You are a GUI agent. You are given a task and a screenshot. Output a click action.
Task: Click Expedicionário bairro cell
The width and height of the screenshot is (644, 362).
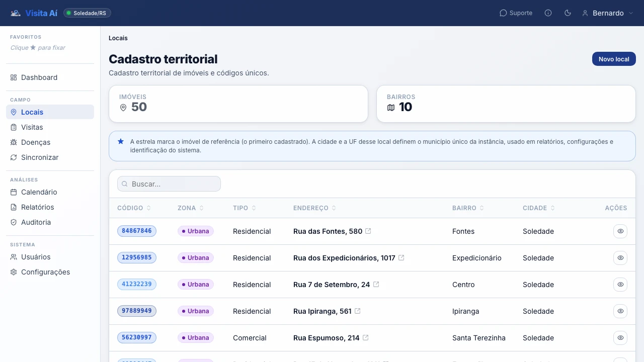(477, 258)
